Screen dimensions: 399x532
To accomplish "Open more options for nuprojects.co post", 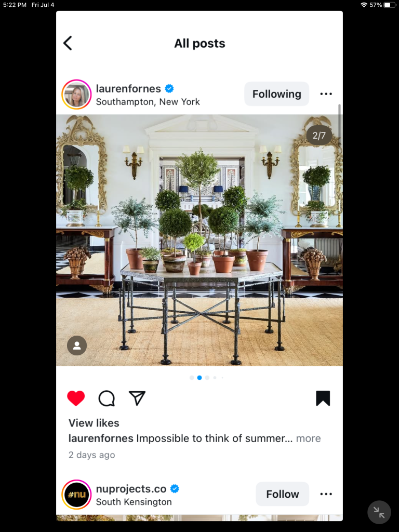I will point(326,494).
